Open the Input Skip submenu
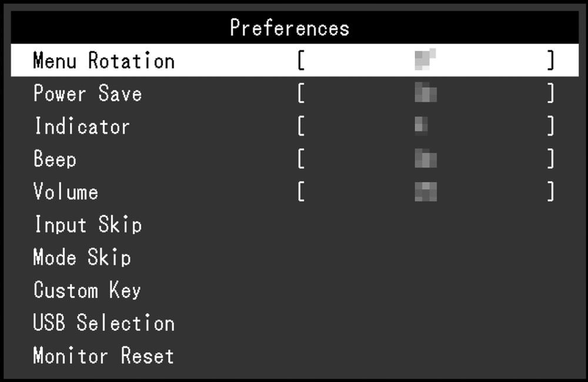 tap(87, 224)
